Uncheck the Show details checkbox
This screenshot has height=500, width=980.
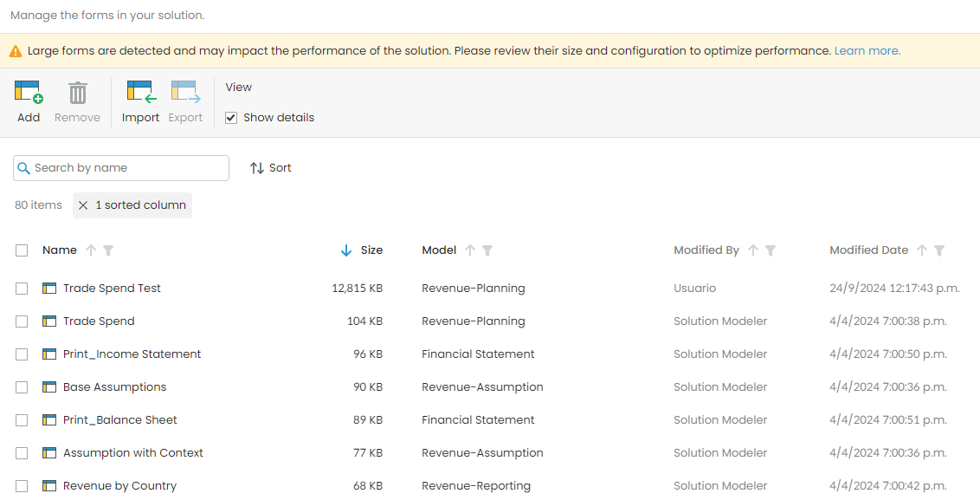point(231,118)
